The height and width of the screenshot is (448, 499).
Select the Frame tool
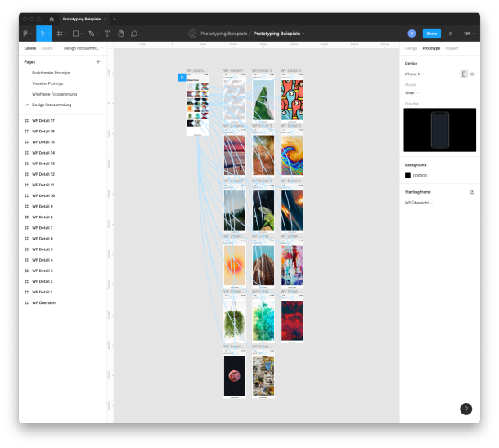coord(60,34)
